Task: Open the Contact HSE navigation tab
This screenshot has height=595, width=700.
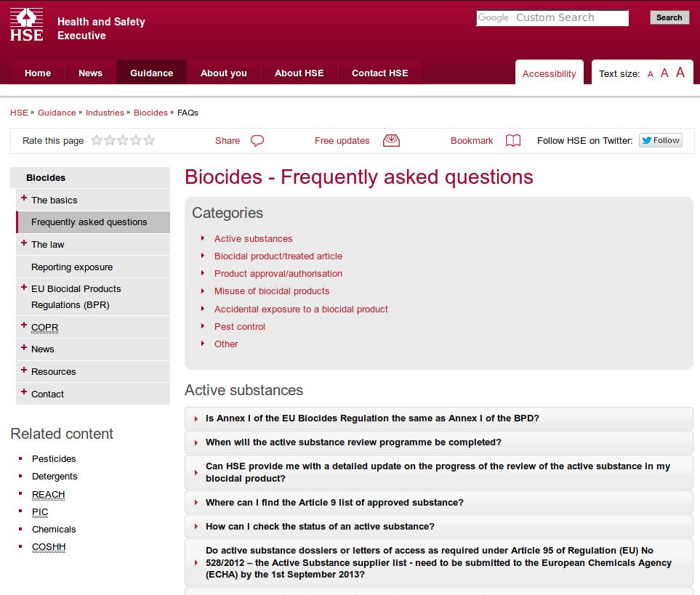Action: point(379,73)
